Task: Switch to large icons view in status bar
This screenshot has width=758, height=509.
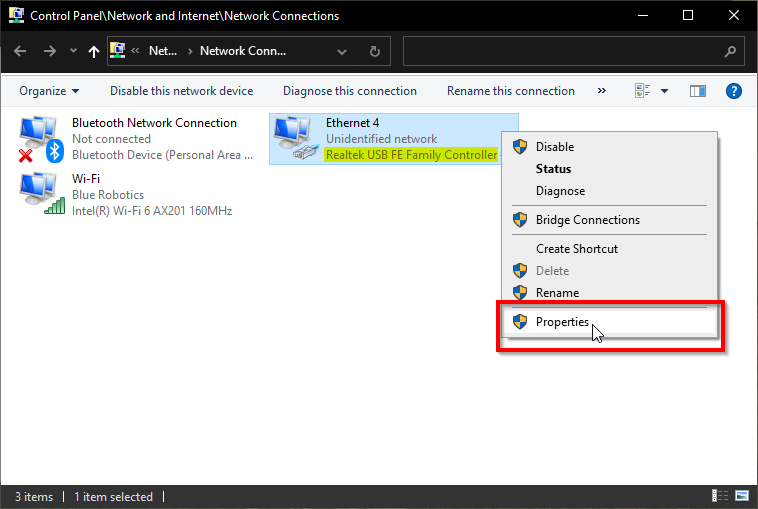Action: click(x=742, y=496)
